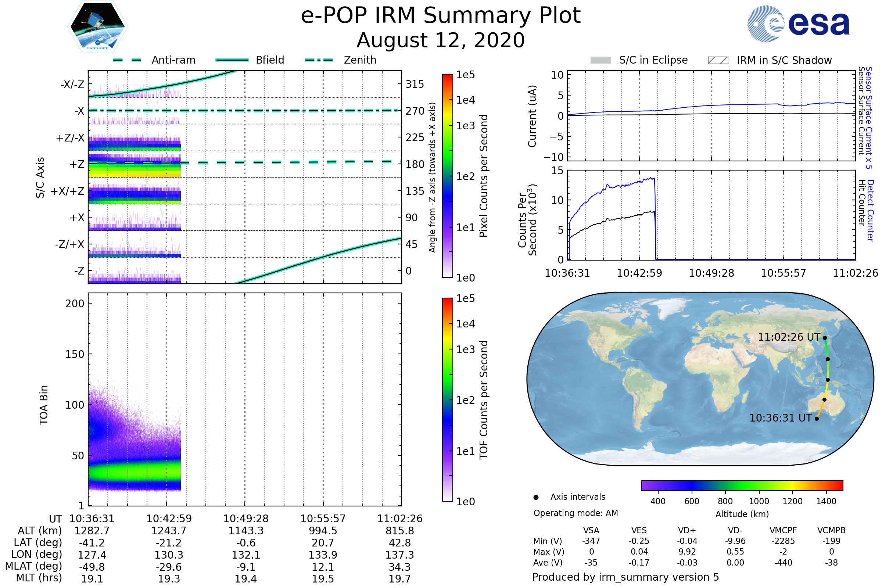Click the August 12, 2020 date heading
This screenshot has height=588, width=882.
pyautogui.click(x=441, y=40)
